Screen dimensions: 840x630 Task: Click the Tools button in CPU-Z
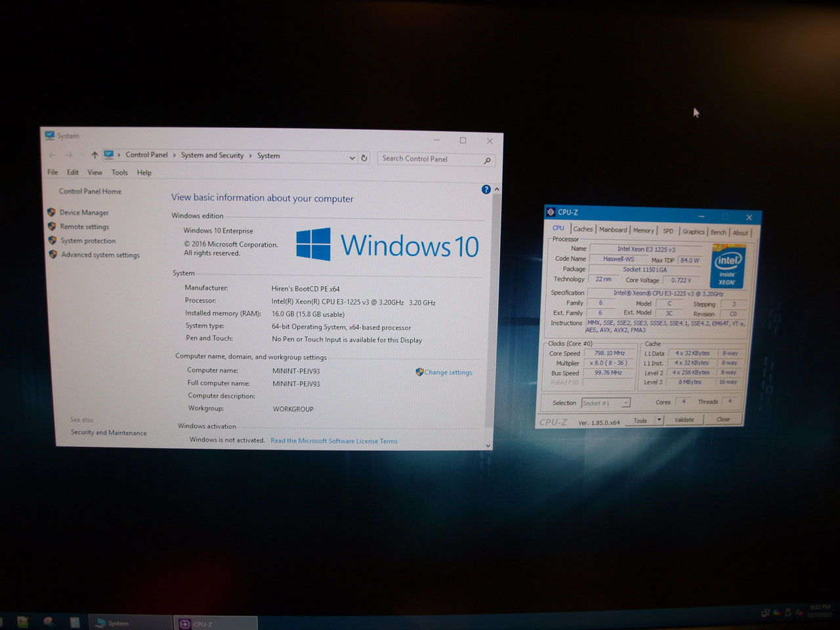[x=640, y=421]
